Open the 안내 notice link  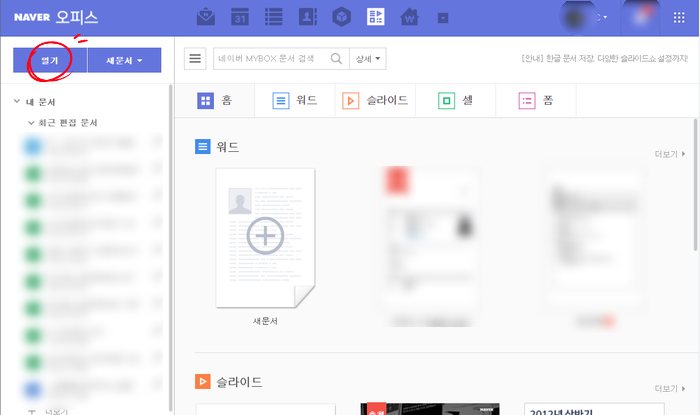tap(604, 58)
